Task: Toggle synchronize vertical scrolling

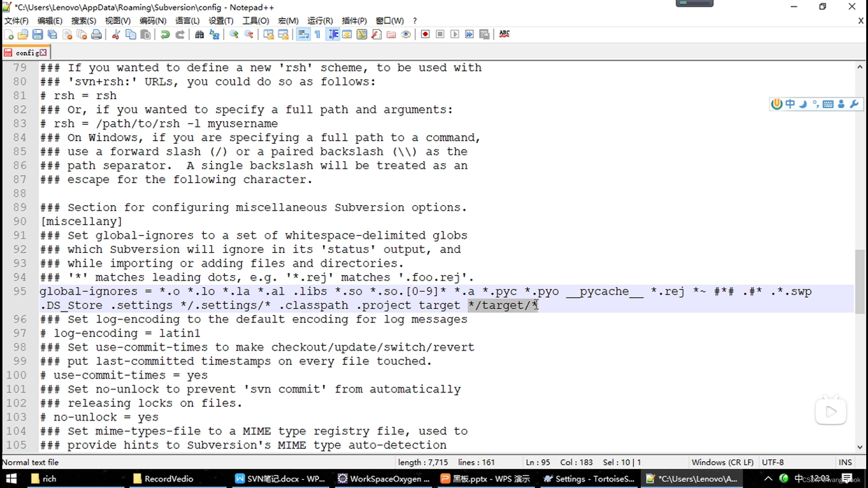Action: pos(269,34)
